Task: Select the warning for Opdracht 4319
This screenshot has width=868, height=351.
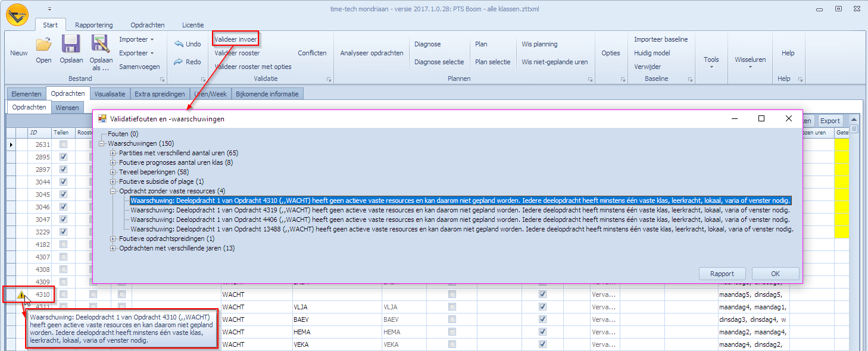Action: click(x=460, y=210)
